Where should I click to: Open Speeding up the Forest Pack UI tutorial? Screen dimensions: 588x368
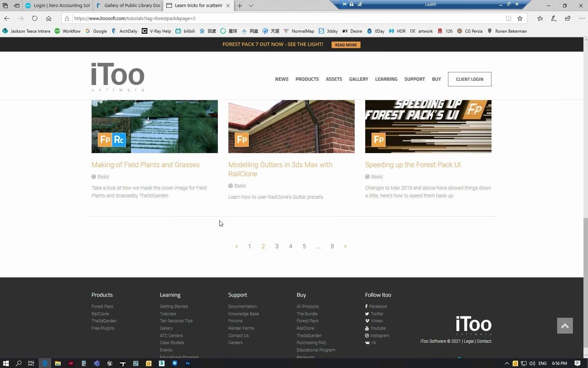(413, 165)
